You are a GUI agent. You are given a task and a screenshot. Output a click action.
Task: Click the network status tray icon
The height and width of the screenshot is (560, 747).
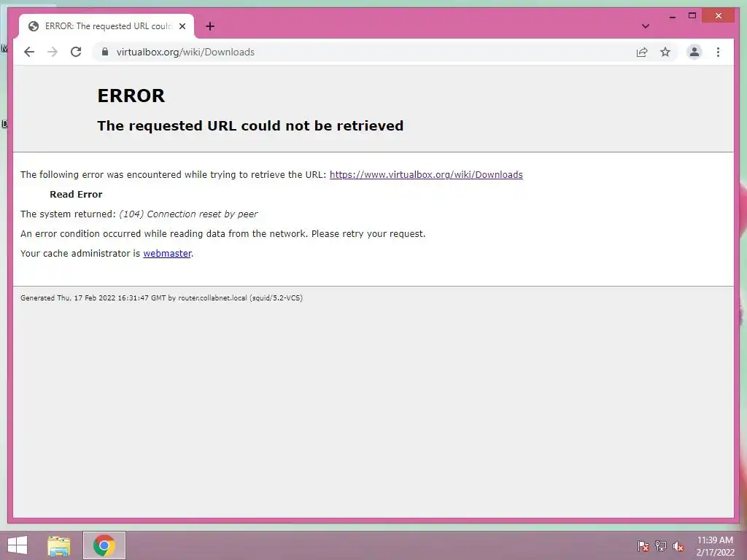(x=661, y=545)
